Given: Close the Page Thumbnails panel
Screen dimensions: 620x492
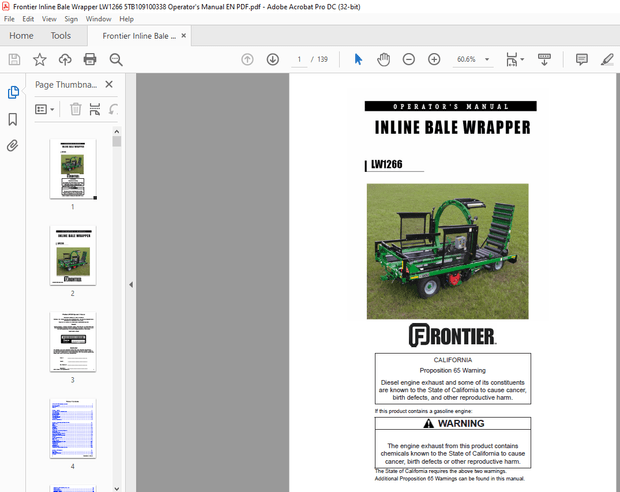Looking at the screenshot, I should pyautogui.click(x=109, y=84).
